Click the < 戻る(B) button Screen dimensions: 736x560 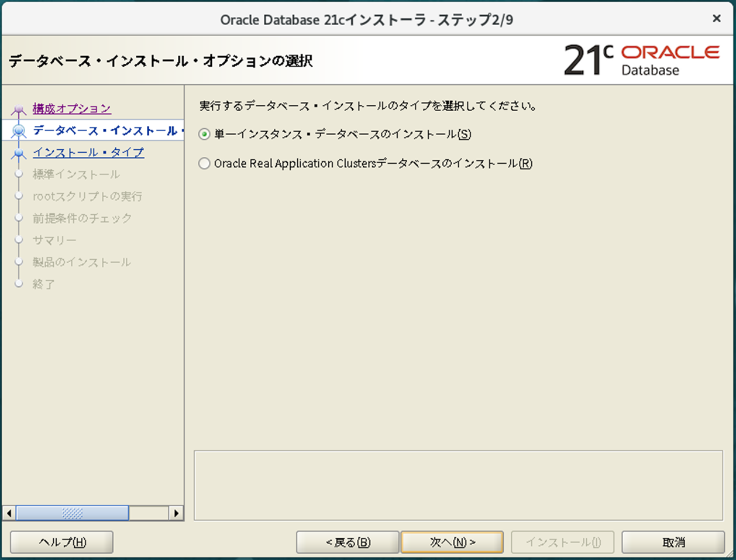(348, 542)
